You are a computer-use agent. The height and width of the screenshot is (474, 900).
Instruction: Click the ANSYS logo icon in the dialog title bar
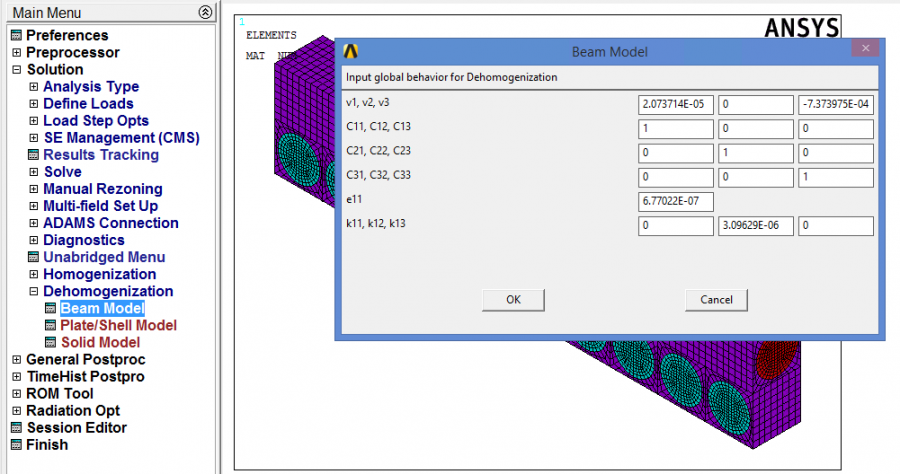[351, 52]
